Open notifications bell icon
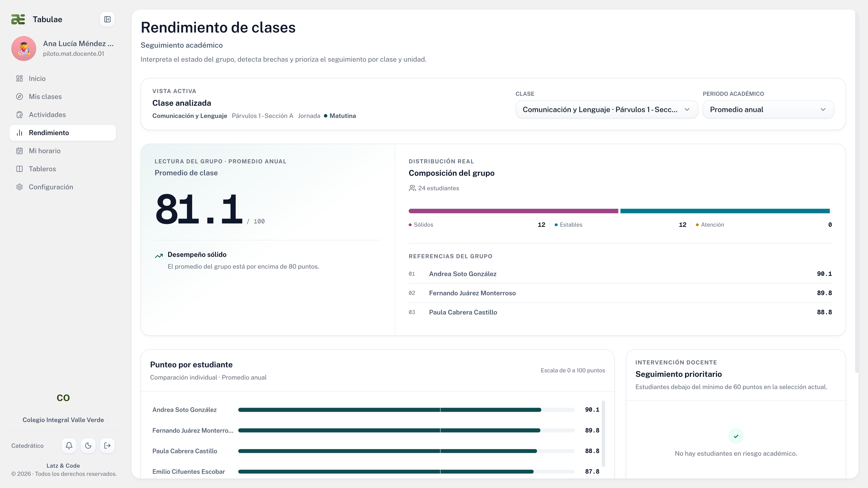Image resolution: width=868 pixels, height=488 pixels. point(69,446)
